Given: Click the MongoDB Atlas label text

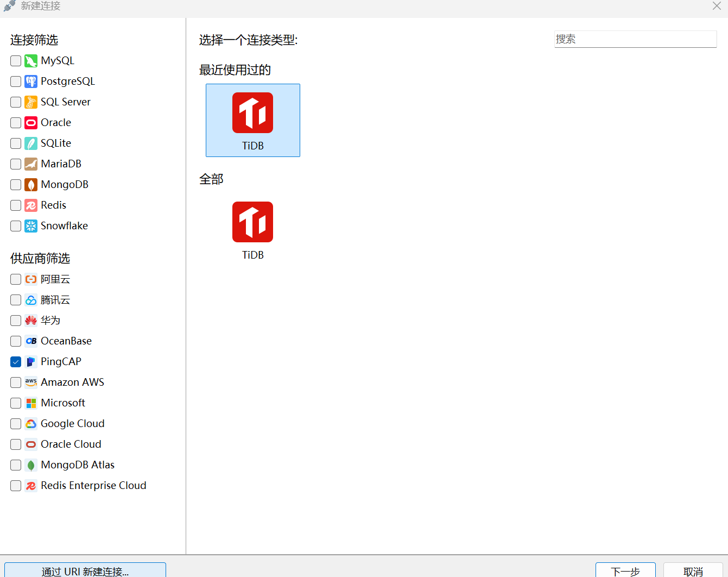Looking at the screenshot, I should pyautogui.click(x=78, y=465).
